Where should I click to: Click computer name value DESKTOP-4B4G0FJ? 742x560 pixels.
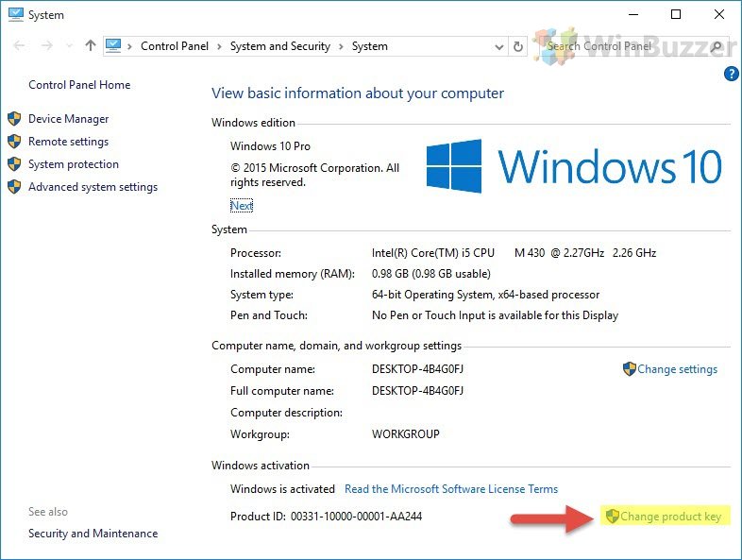(x=417, y=369)
